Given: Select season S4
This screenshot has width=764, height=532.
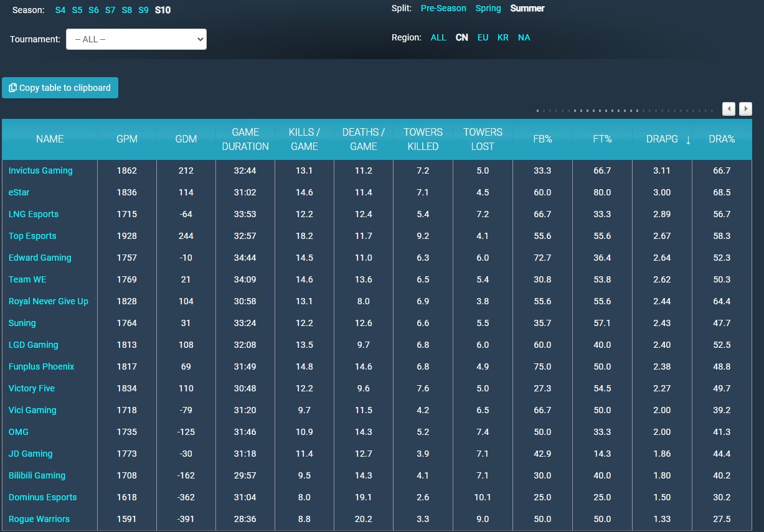Looking at the screenshot, I should 60,10.
